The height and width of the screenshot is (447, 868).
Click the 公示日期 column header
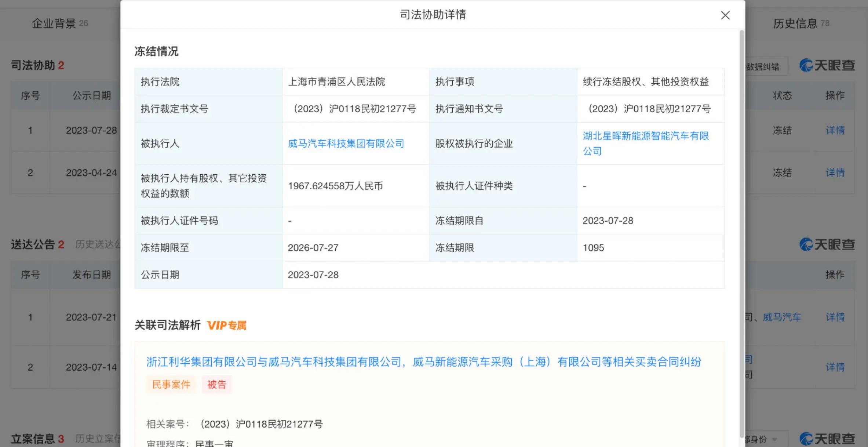point(91,95)
